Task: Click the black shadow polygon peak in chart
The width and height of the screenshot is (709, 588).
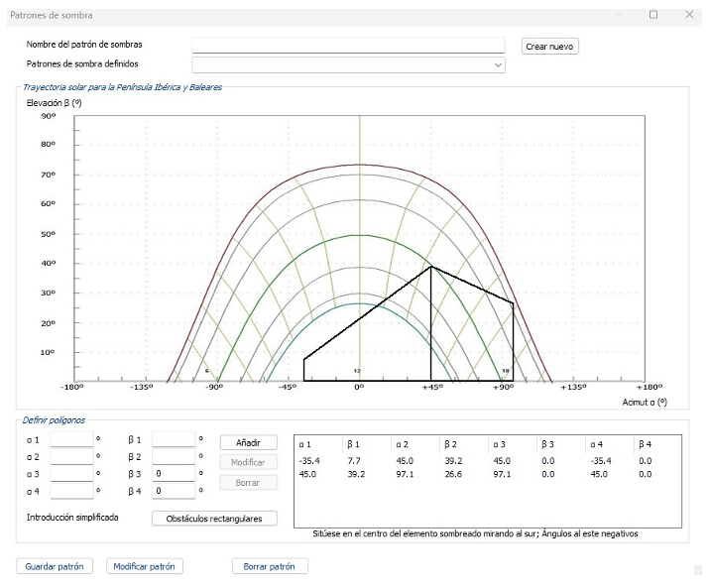Action: [430, 267]
